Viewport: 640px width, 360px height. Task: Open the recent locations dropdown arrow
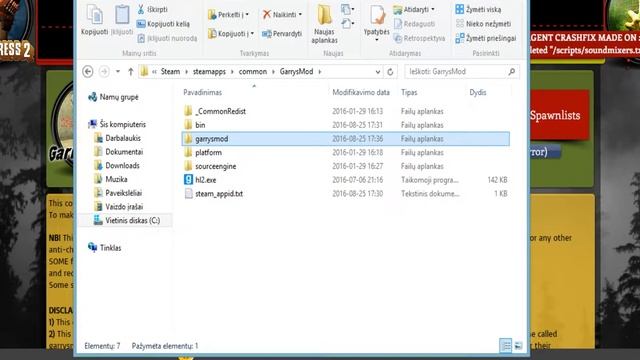click(x=118, y=71)
